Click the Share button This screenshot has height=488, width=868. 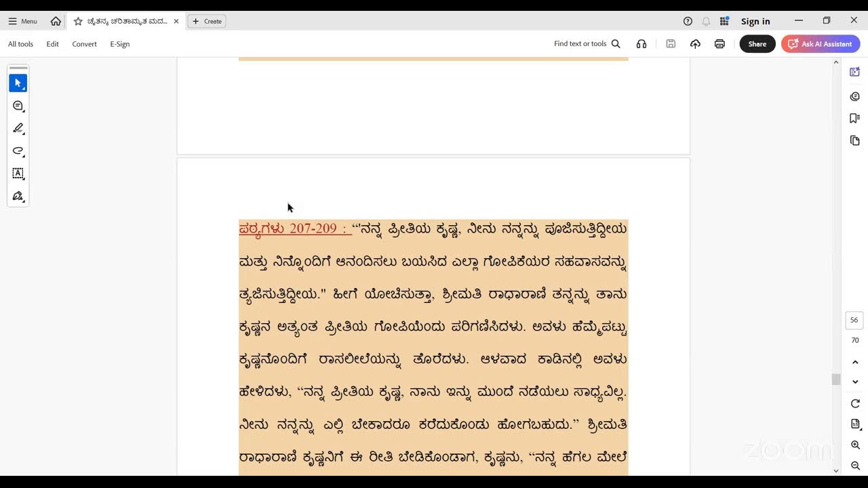click(757, 44)
